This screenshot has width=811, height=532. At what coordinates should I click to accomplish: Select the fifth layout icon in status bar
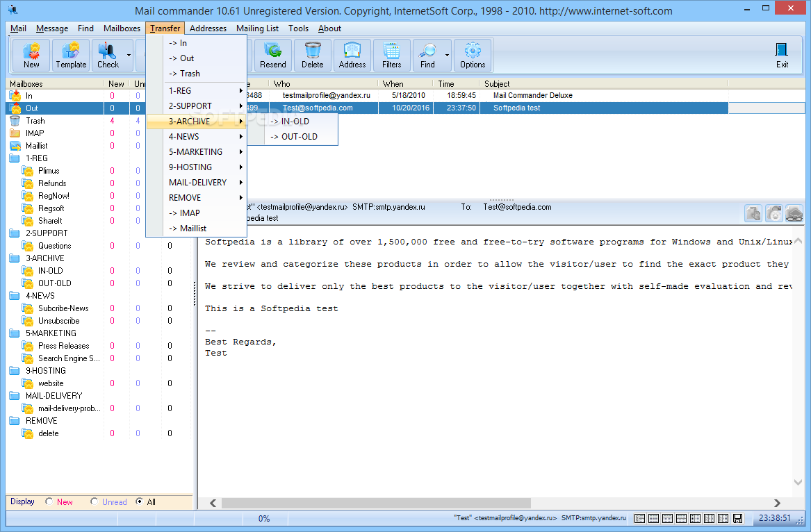click(696, 518)
